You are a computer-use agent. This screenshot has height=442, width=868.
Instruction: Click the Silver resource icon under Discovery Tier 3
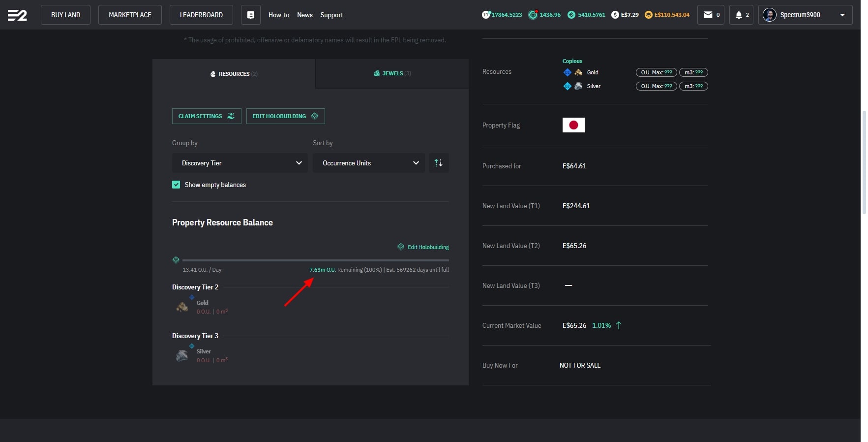tap(182, 355)
